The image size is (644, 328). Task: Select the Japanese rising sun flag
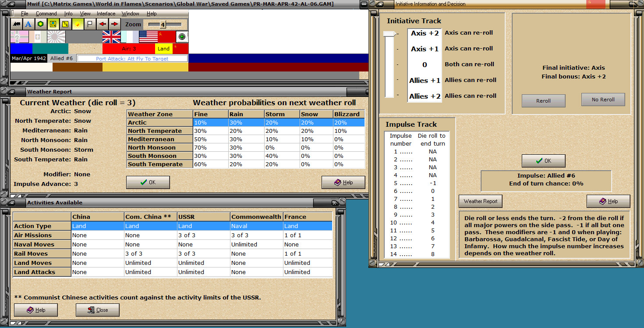56,37
